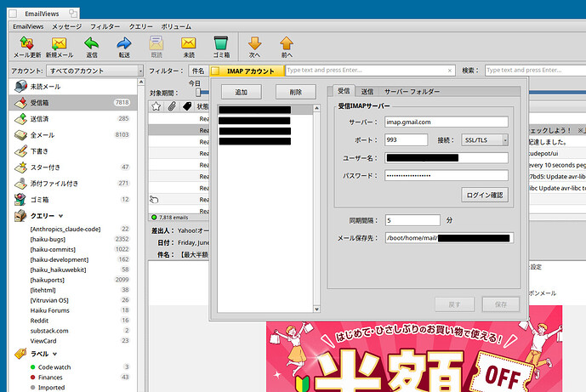Select the 受信箱 inbox folder
Viewport: 586px width, 392px height.
73,102
